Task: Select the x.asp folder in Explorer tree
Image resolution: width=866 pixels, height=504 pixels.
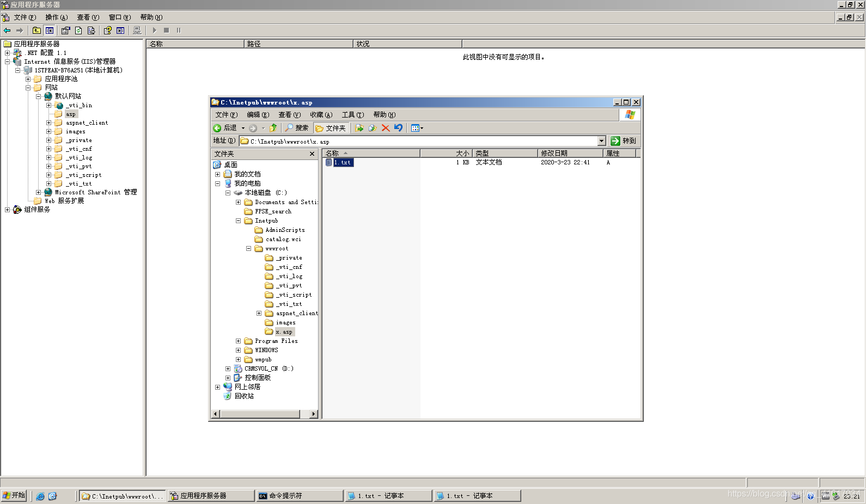Action: pyautogui.click(x=284, y=331)
